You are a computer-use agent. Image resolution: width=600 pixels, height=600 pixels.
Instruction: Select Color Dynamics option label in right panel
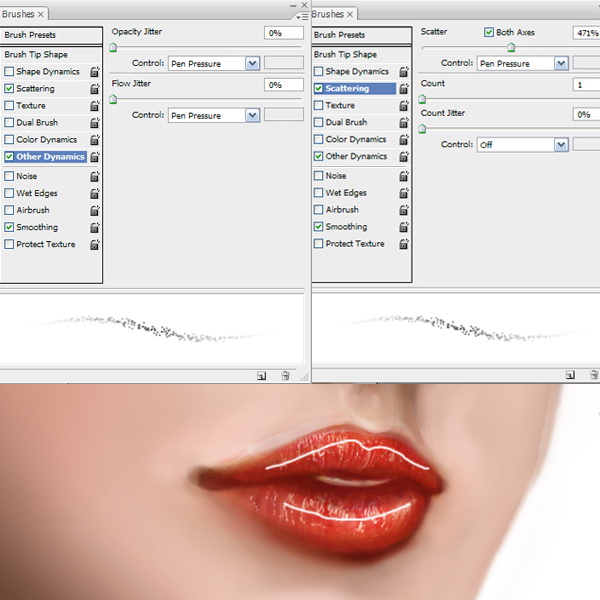tap(356, 139)
